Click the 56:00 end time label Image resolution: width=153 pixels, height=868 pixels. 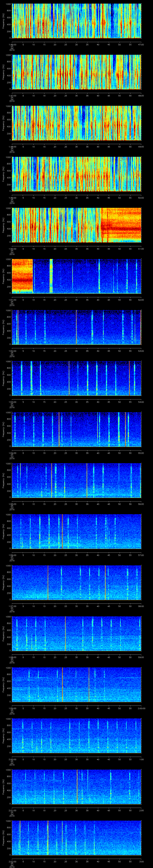coord(141,504)
